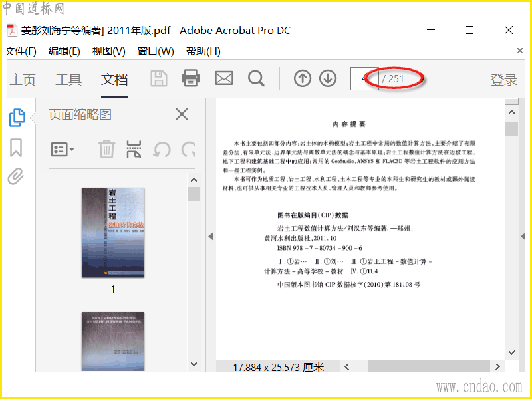
Task: Click the page number input field
Action: [364, 78]
